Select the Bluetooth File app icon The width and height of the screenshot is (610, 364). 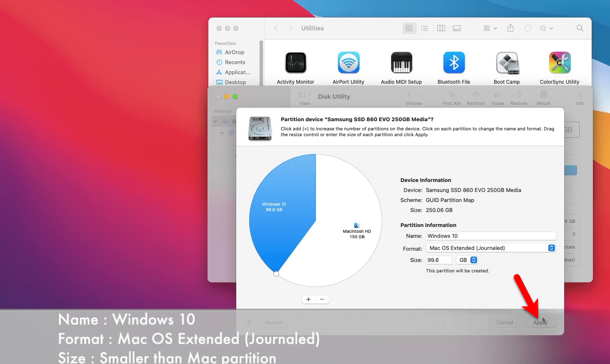(x=454, y=63)
